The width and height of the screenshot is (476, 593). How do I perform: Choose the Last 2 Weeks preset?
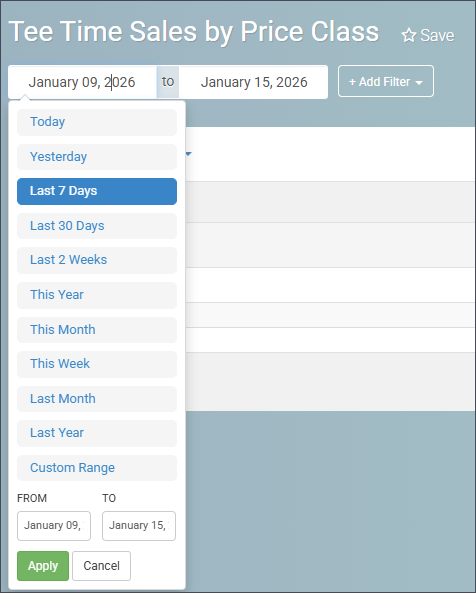[x=97, y=260]
